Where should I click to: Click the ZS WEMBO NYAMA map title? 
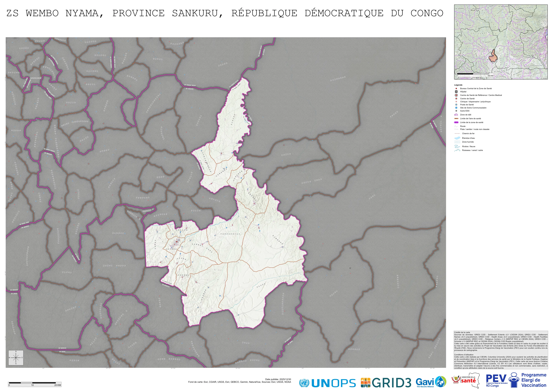[225, 13]
